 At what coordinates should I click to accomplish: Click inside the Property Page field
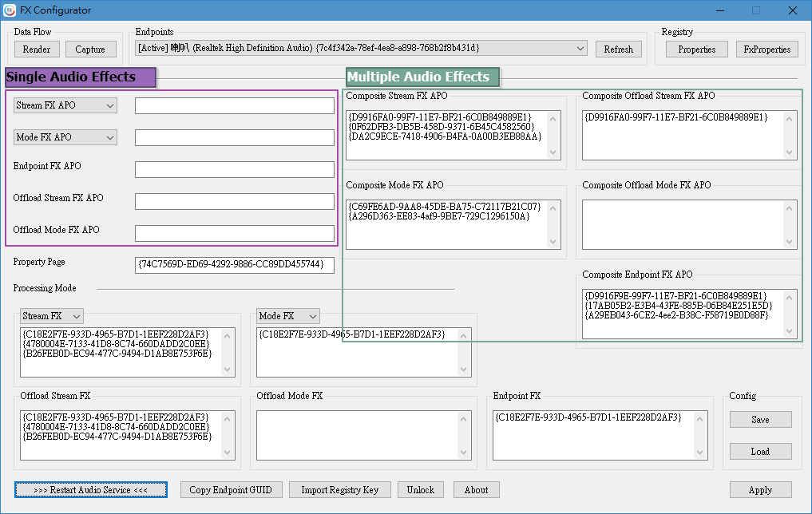[x=234, y=264]
